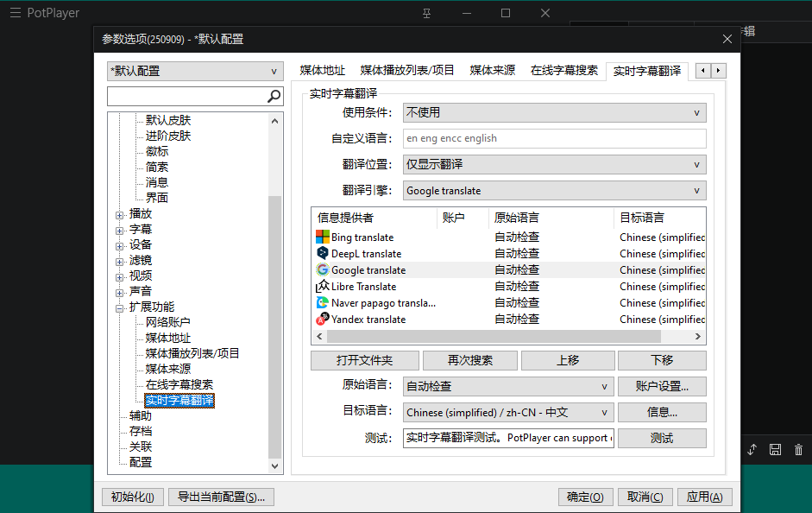This screenshot has width=812, height=513.
Task: Click the 原始语言 column header
Action: pos(551,218)
